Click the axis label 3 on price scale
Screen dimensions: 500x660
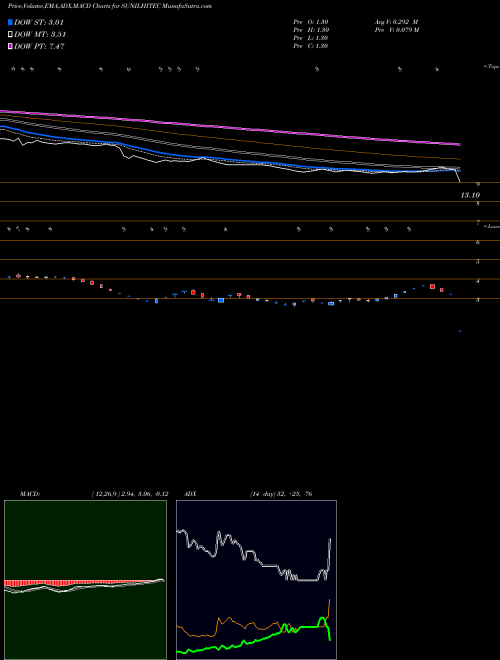[x=478, y=300]
